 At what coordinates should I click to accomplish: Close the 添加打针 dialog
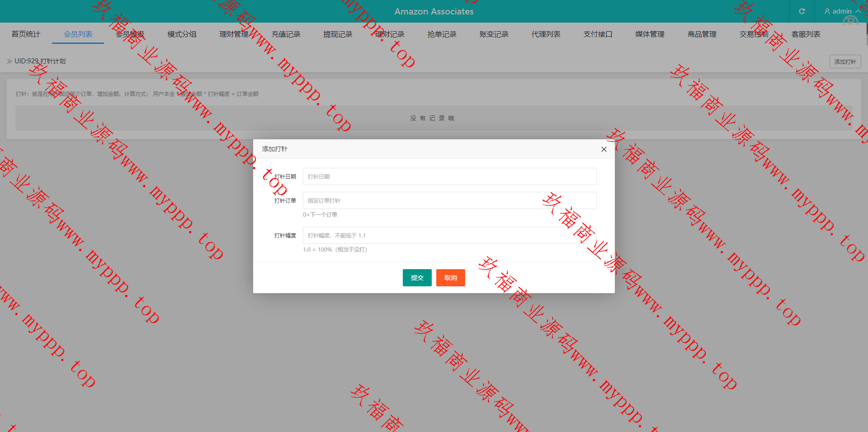pyautogui.click(x=604, y=149)
